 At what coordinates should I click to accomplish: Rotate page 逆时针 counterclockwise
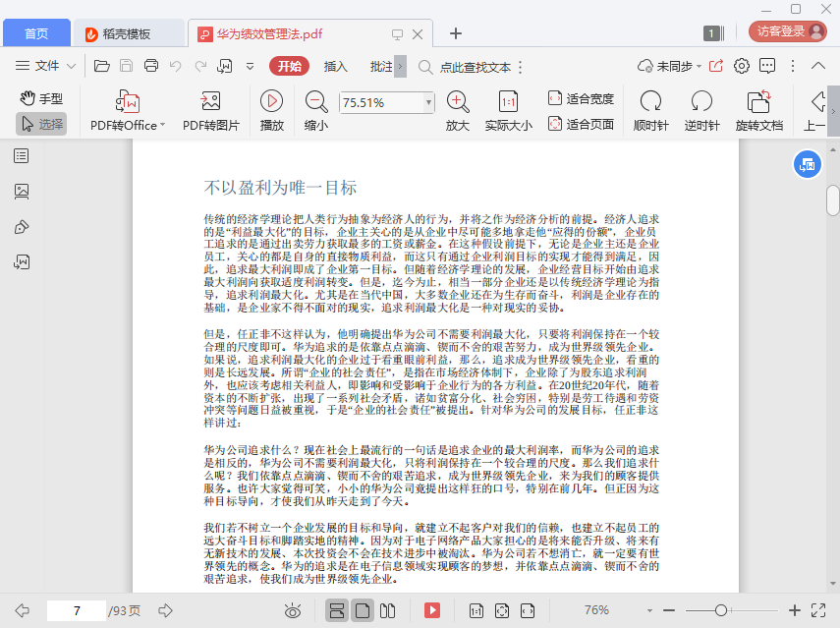point(701,111)
